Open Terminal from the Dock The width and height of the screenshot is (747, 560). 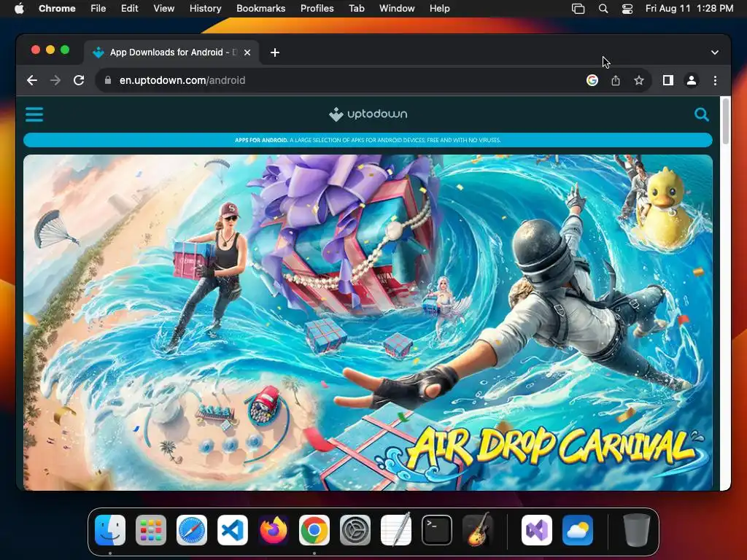[x=437, y=530]
